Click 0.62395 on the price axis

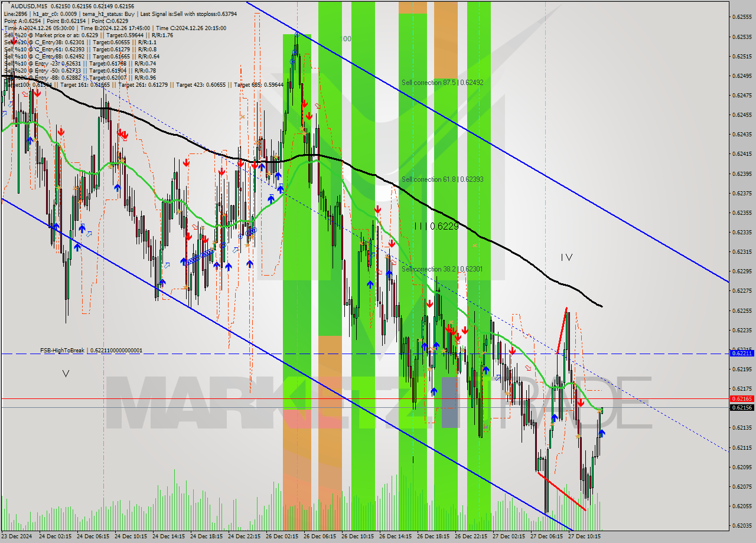point(742,174)
